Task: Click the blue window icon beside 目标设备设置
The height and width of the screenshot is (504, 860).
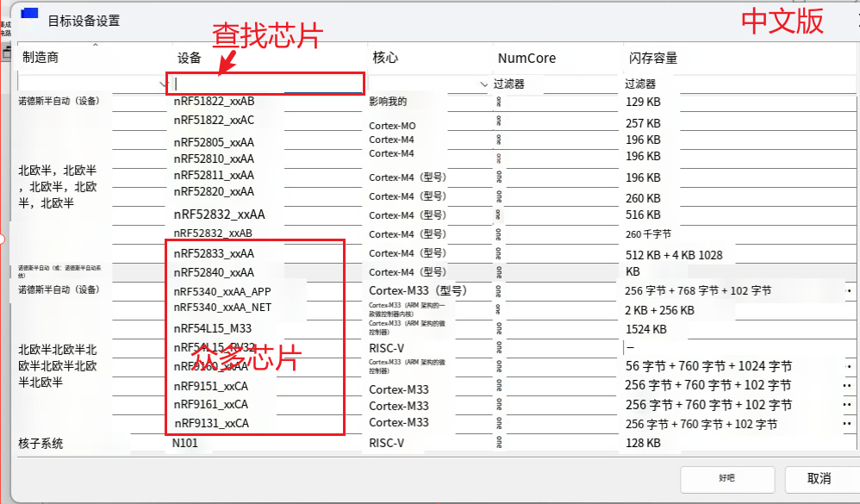Action: click(x=29, y=15)
